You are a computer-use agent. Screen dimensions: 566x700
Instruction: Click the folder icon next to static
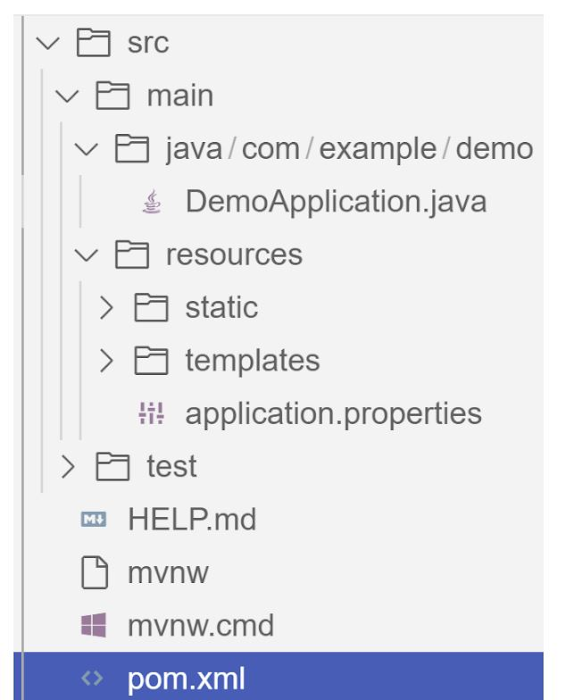point(151,308)
